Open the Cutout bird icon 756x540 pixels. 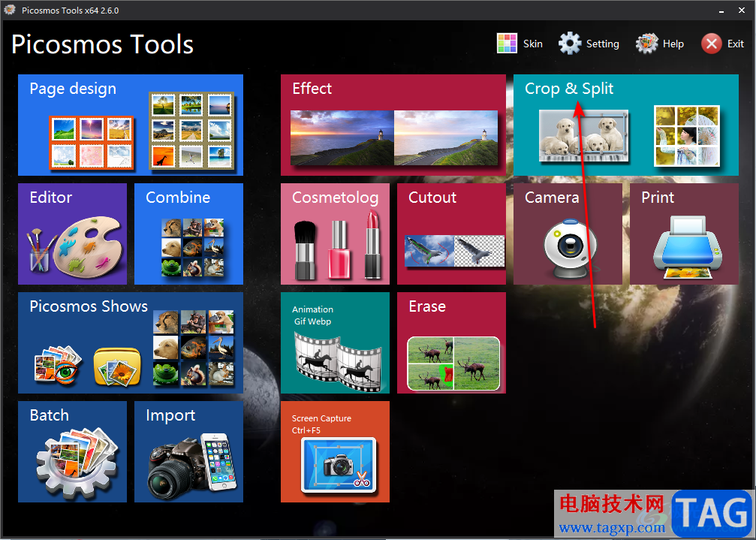[454, 251]
